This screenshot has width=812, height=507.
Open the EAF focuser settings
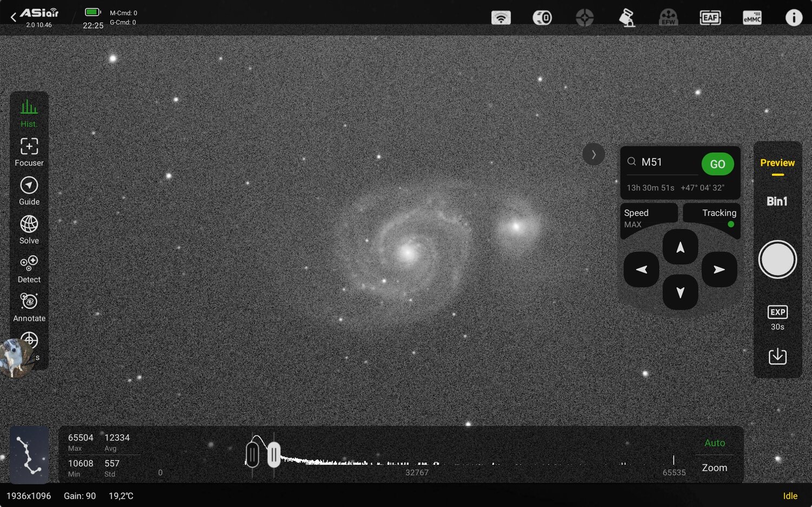tap(710, 17)
